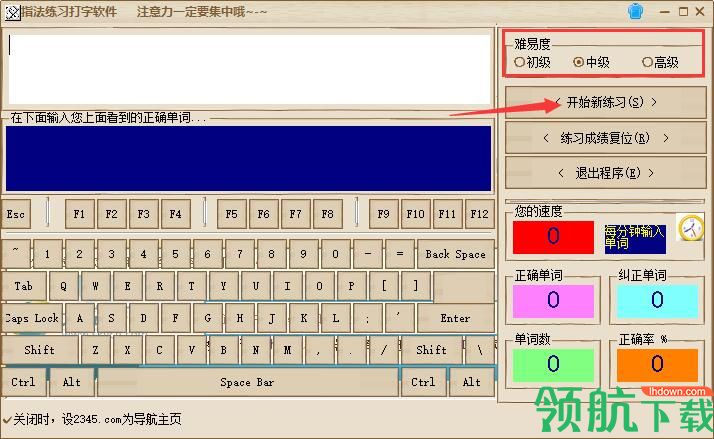The height and width of the screenshot is (439, 714).
Task: Click the Esc key on virtual keyboard
Action: tap(16, 214)
